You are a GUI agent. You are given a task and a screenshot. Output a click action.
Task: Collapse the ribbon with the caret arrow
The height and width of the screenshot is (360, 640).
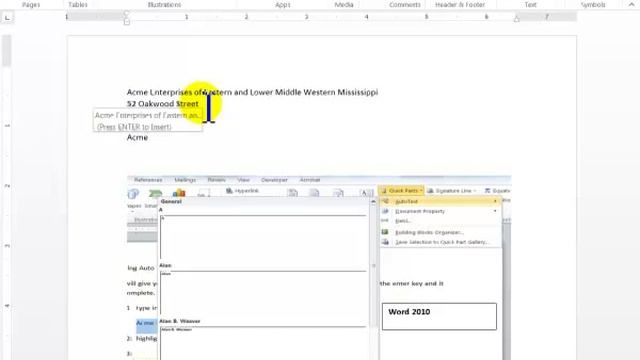[631, 4]
